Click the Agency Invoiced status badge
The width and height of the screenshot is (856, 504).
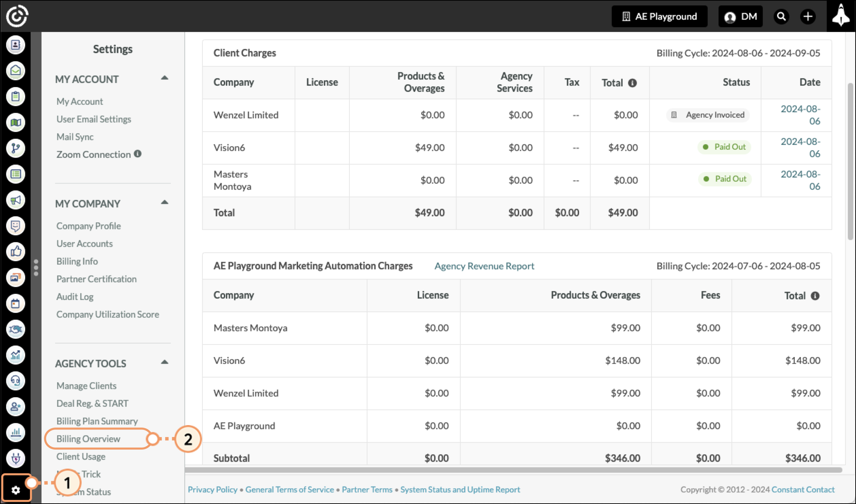click(x=708, y=115)
